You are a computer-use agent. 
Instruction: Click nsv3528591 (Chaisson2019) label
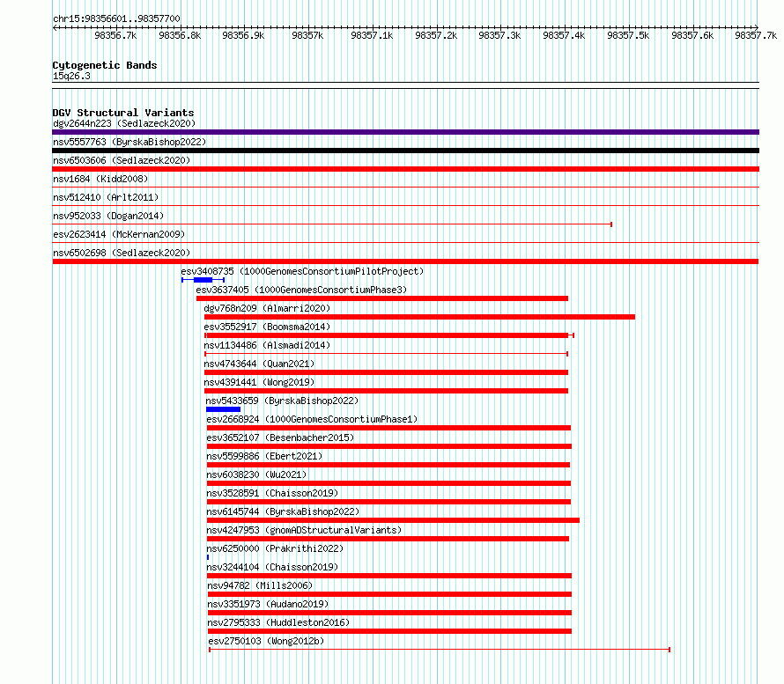click(x=272, y=493)
